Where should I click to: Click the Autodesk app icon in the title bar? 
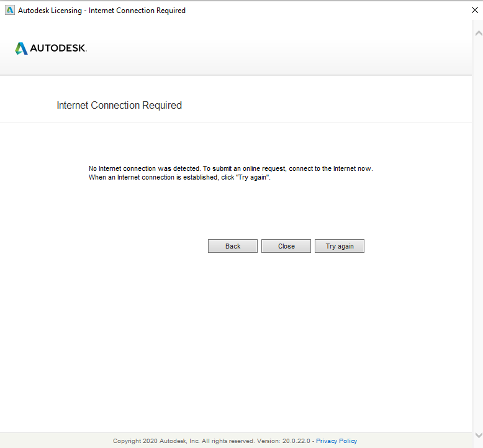point(10,10)
